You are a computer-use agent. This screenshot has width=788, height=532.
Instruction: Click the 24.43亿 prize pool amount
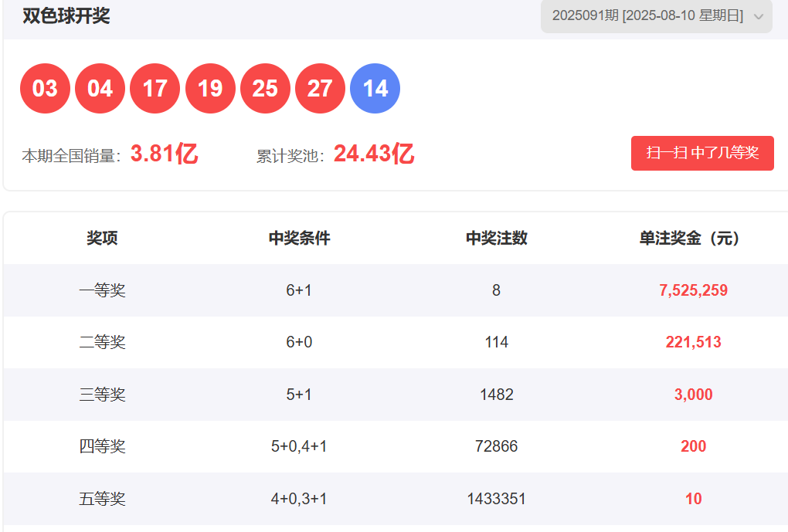click(x=374, y=154)
